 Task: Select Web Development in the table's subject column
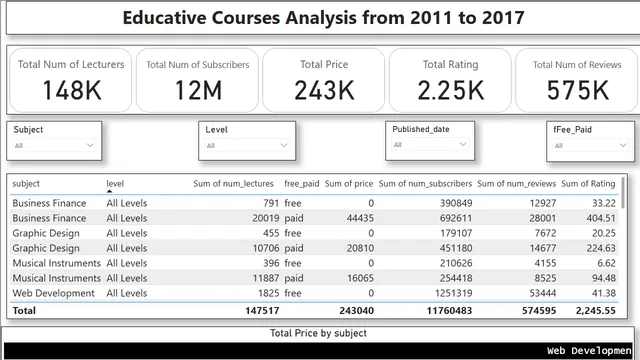53,293
